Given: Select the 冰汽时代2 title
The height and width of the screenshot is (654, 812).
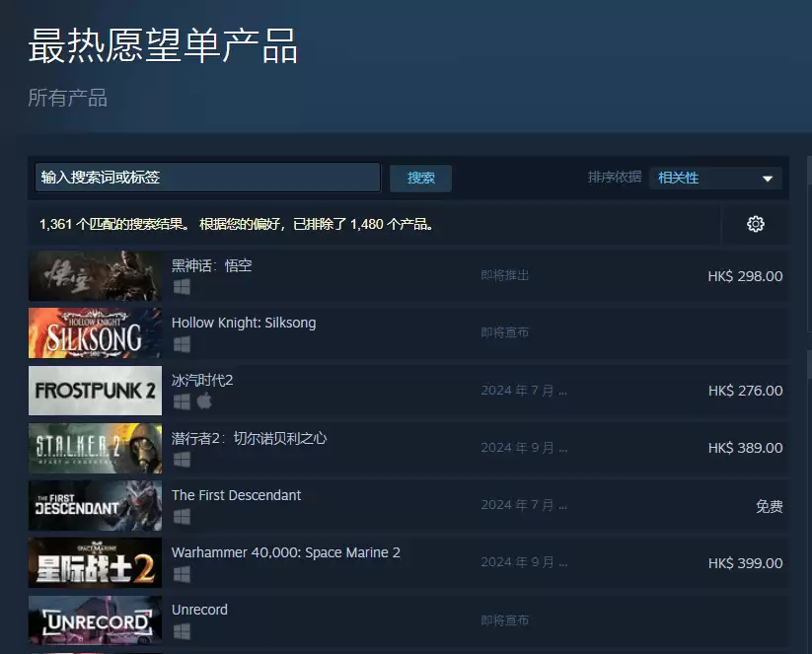Looking at the screenshot, I should (202, 380).
